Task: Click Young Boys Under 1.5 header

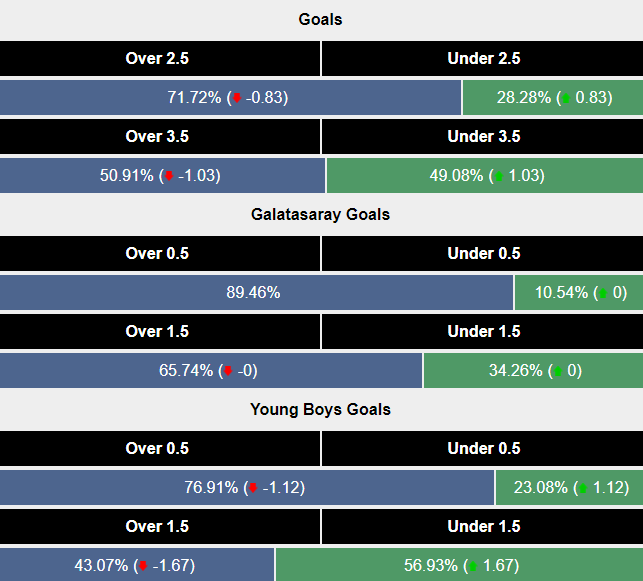Action: point(483,527)
